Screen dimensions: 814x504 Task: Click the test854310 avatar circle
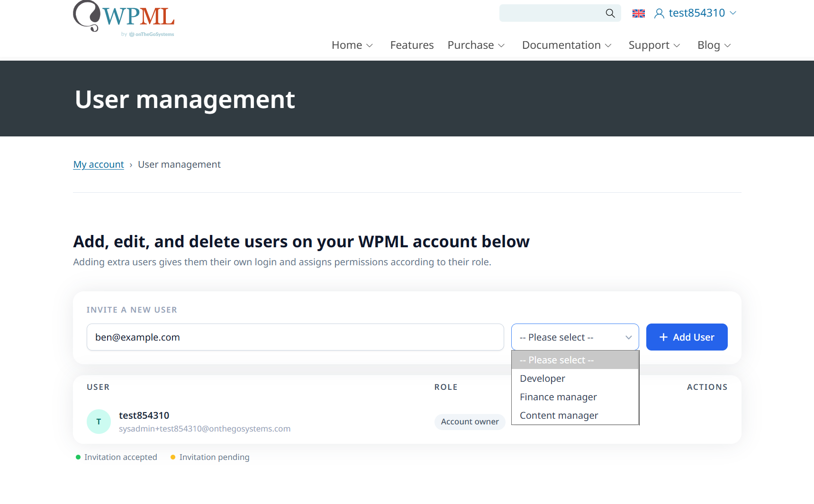pos(99,422)
